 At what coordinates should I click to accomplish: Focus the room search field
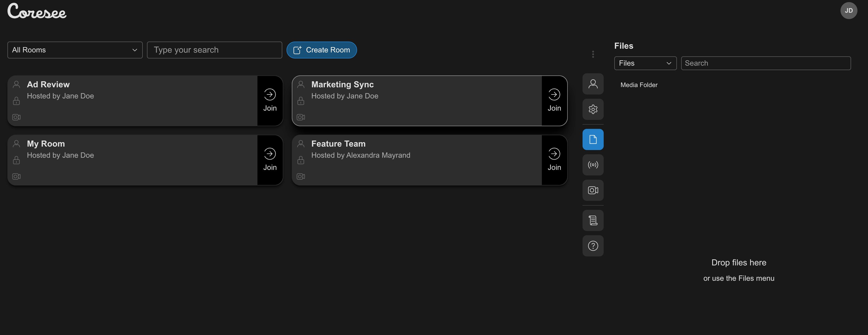(214, 50)
